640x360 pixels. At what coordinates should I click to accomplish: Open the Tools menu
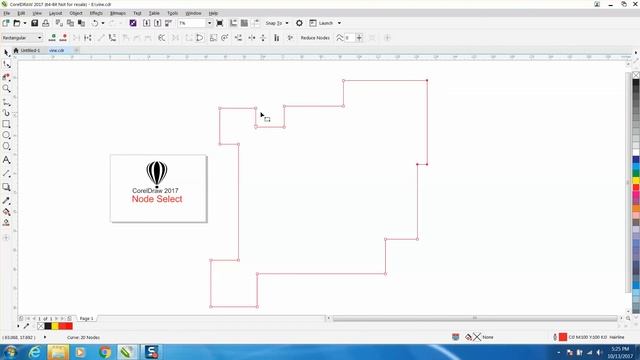pos(173,13)
